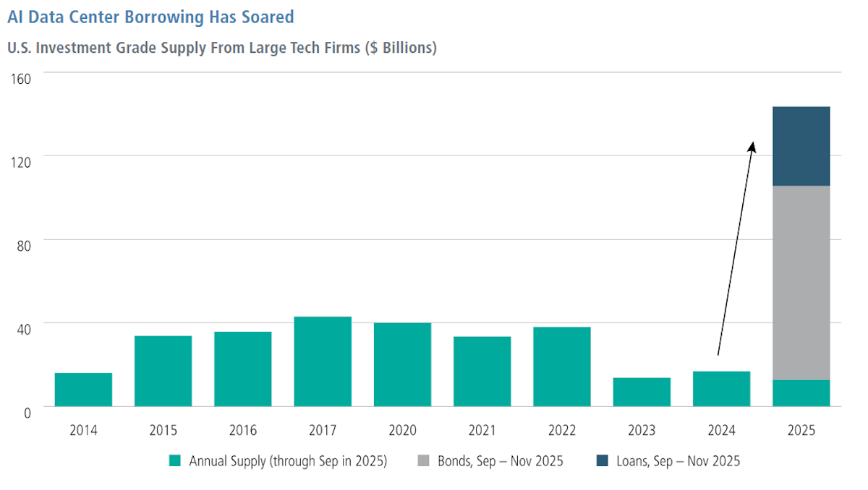
Task: Click the 2016 x-axis year label
Action: point(243,431)
